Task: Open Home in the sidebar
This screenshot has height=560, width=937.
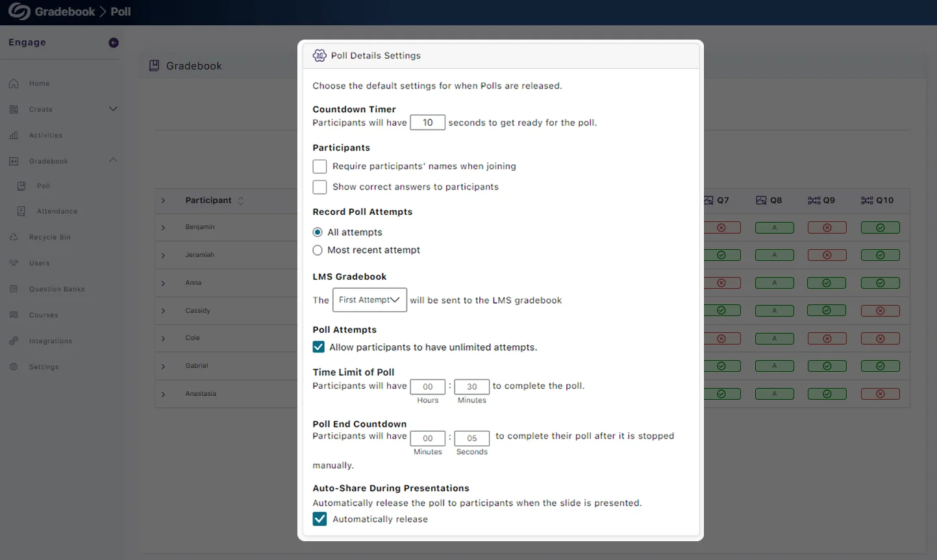Action: pos(39,84)
